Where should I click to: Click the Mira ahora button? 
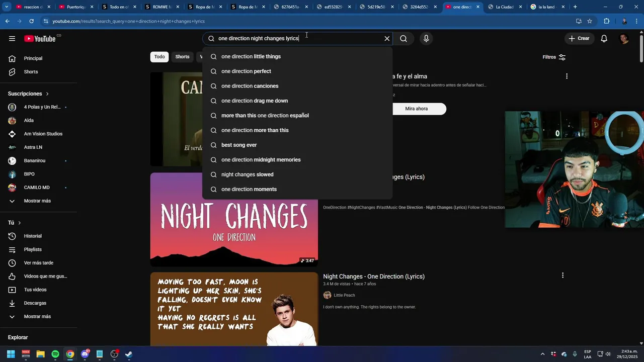[x=417, y=109]
